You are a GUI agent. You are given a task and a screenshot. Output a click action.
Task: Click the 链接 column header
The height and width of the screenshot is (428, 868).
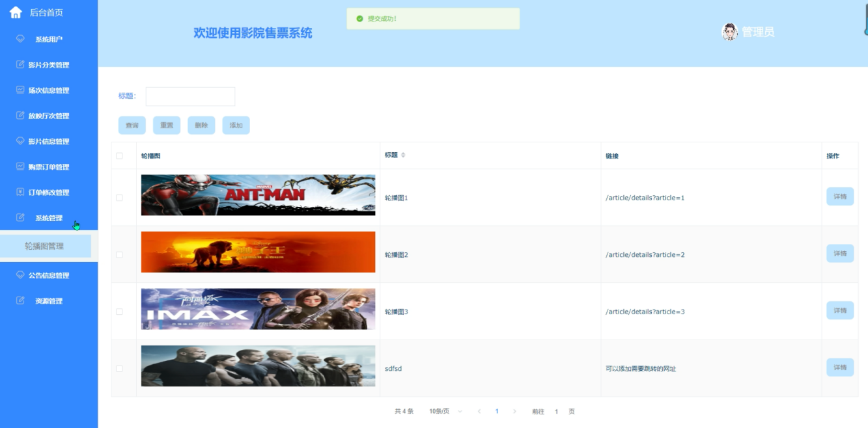pyautogui.click(x=612, y=156)
